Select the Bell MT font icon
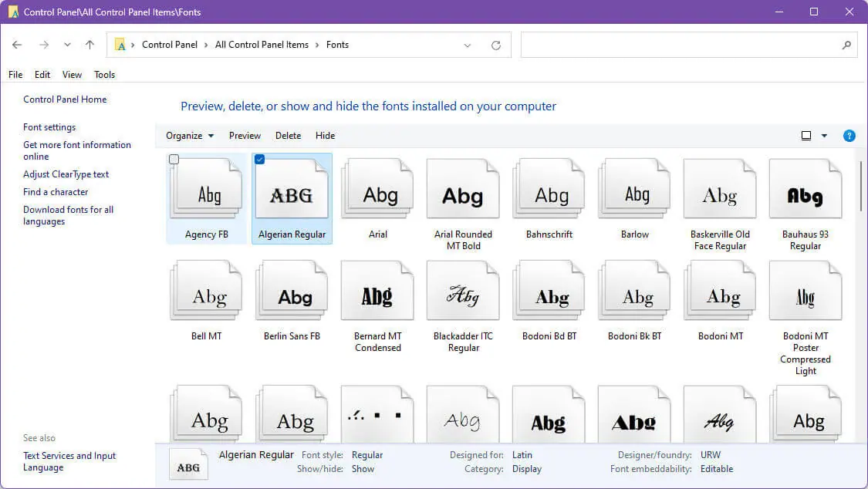Screen dimensions: 868x489 point(207,291)
